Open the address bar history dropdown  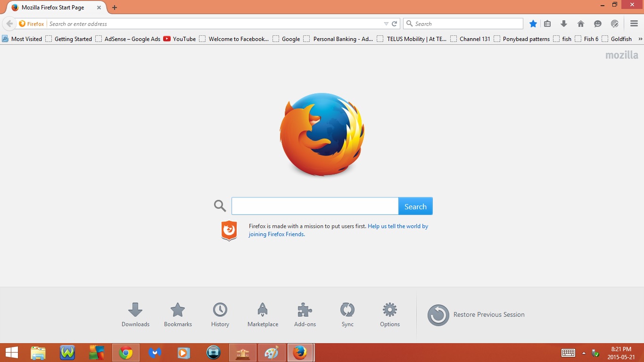[x=386, y=24]
